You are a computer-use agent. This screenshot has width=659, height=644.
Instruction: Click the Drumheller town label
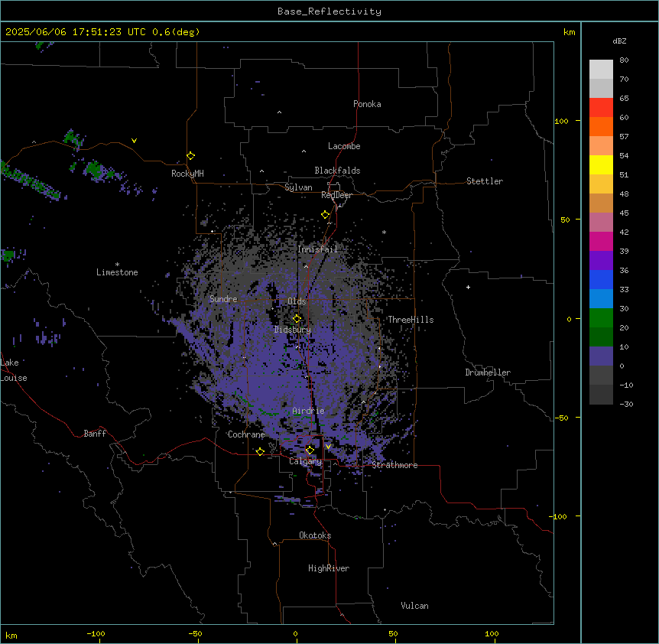[488, 372]
